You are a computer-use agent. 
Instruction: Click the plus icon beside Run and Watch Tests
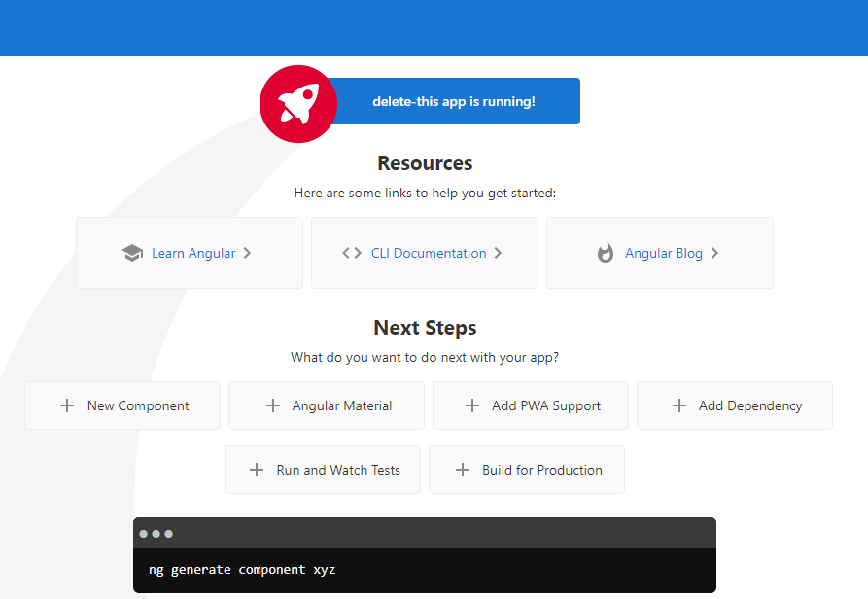257,470
